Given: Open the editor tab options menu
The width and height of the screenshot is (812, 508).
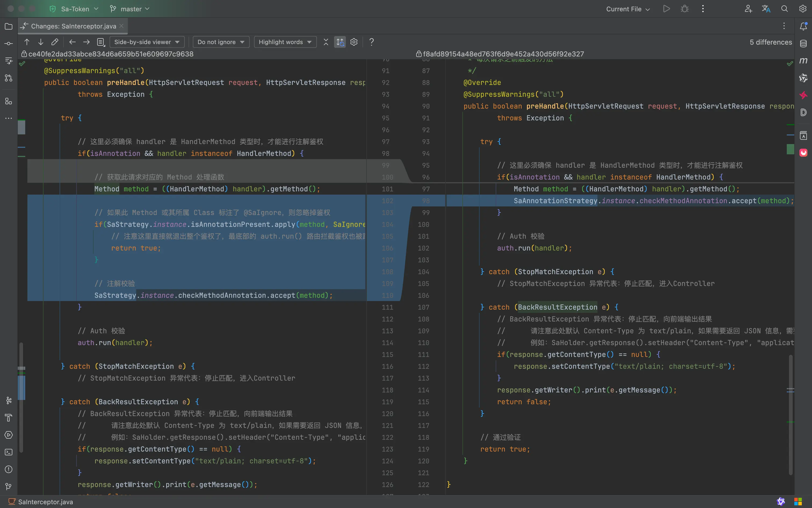Looking at the screenshot, I should 784,26.
